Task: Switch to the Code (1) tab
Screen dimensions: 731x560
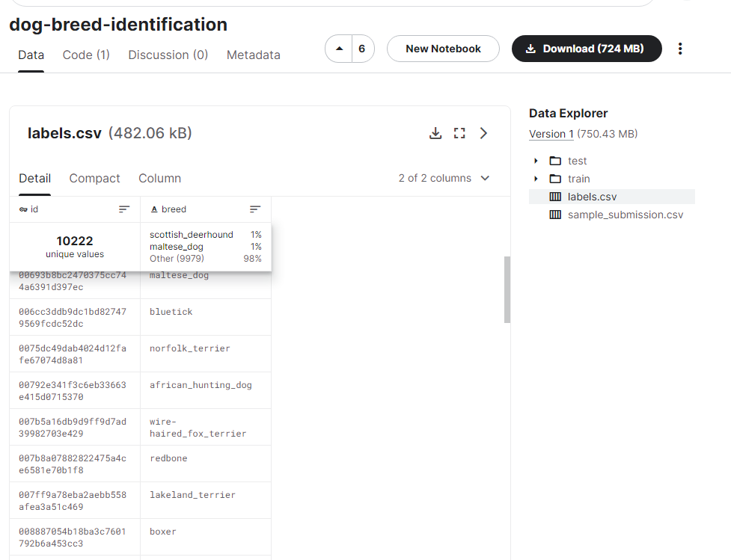Action: (x=86, y=55)
